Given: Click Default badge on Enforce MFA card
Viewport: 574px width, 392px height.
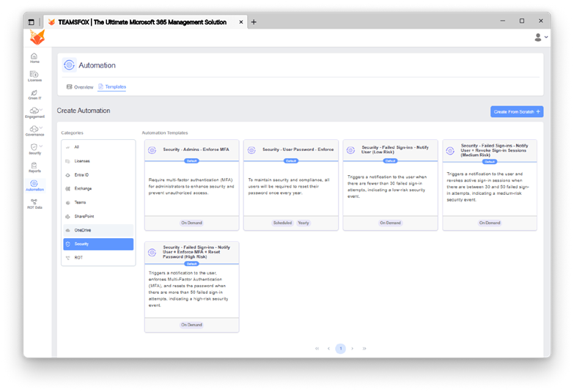Looking at the screenshot, I should [191, 161].
